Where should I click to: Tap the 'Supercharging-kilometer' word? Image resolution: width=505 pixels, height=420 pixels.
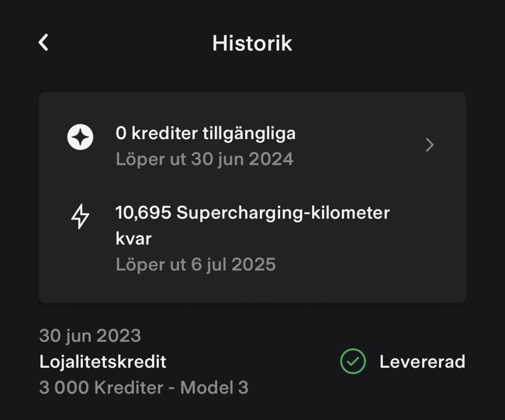[x=283, y=213]
